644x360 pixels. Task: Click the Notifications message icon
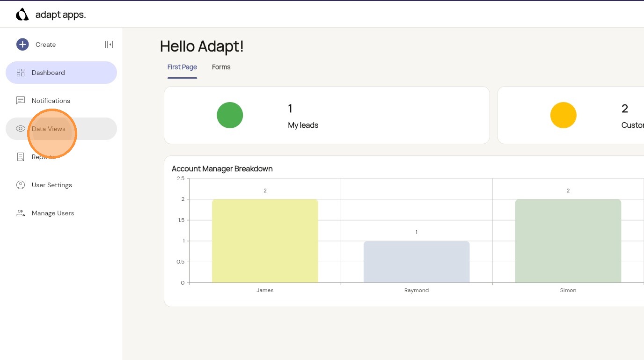21,101
